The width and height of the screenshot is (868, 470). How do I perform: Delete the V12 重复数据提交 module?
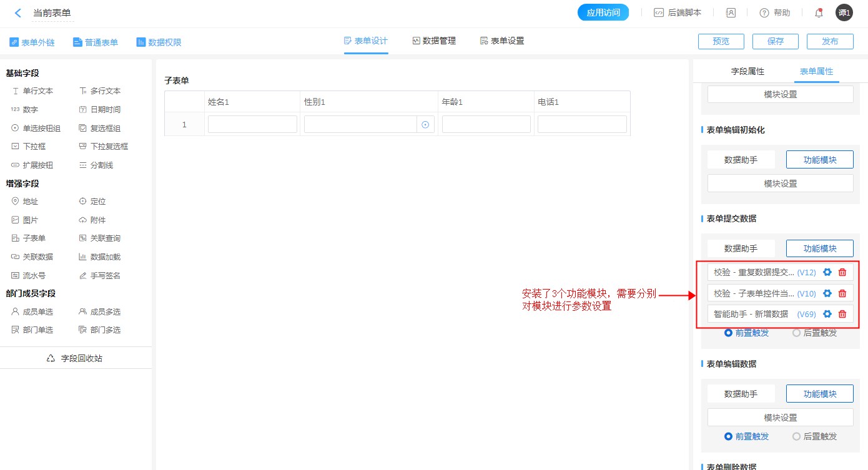pos(842,272)
